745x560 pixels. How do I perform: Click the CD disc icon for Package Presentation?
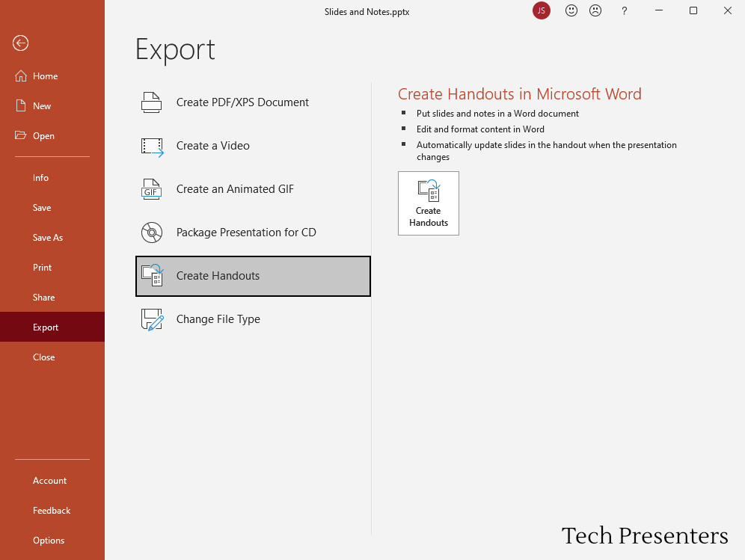[x=152, y=233]
